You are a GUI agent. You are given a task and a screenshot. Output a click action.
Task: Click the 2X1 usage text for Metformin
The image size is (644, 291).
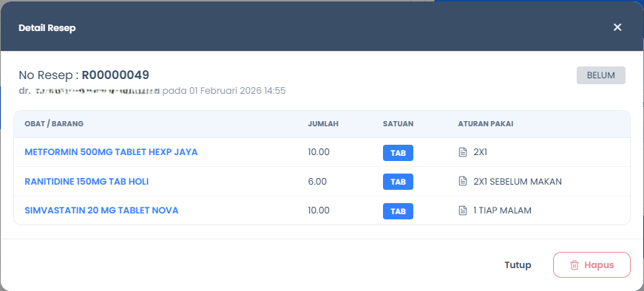[x=480, y=152]
